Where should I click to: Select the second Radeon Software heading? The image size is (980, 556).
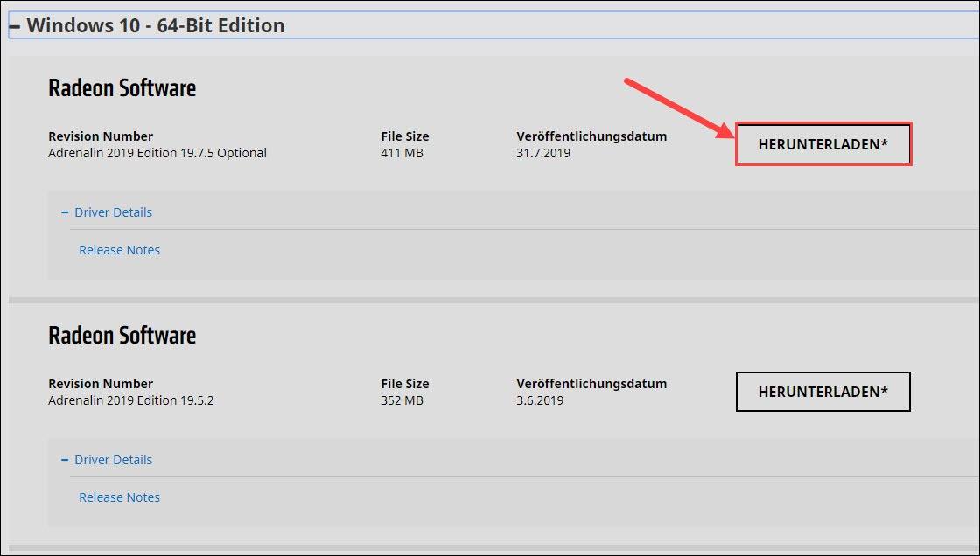[122, 335]
